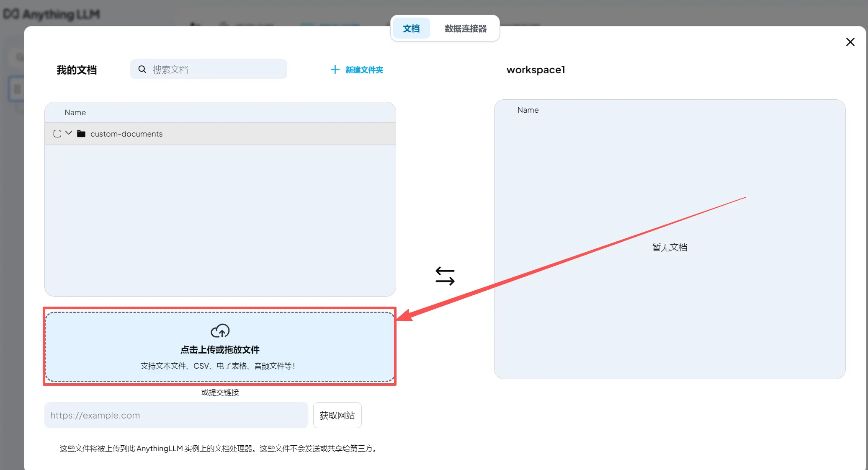The height and width of the screenshot is (470, 868).
Task: Close the document dialog with X
Action: (x=850, y=42)
